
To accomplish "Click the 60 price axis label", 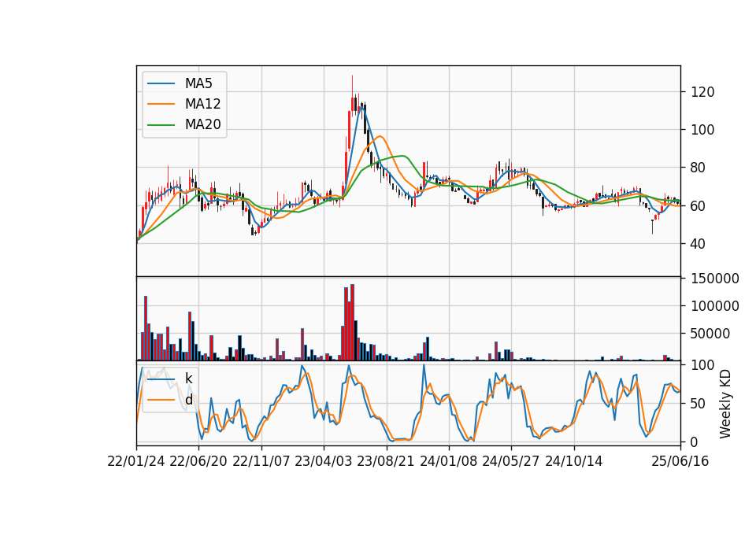I will [699, 205].
